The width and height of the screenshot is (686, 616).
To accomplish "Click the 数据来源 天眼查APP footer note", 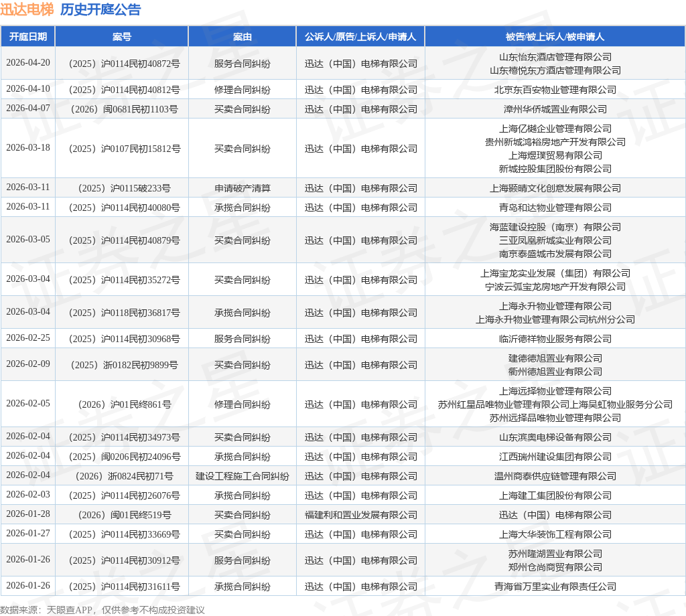I will click(102, 610).
